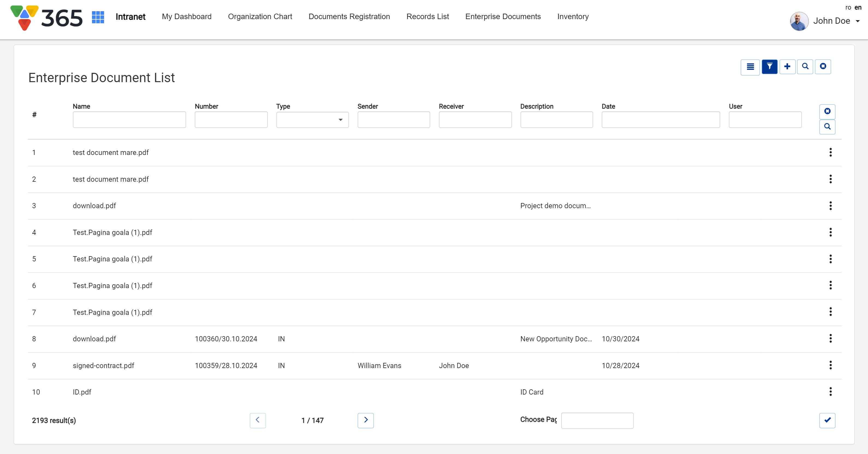Screen dimensions: 868x454
Task: Confirm the page choice with the checkmark button
Action: 827,420
